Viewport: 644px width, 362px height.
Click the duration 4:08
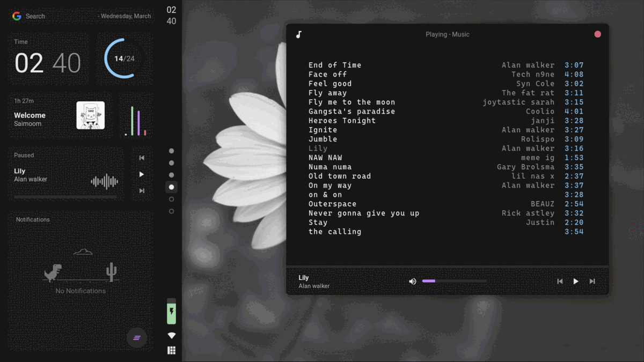(x=574, y=75)
